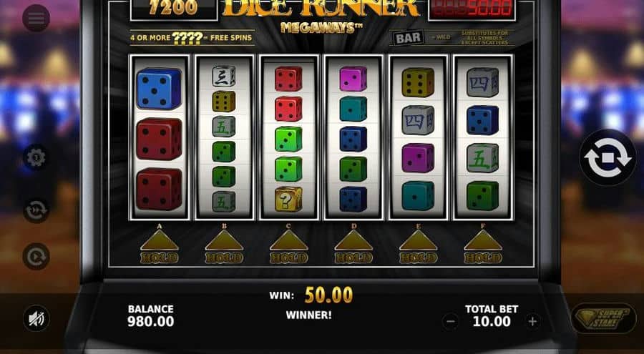Screen dimensions: 644x354
Task: Toggle the muted sound speaker icon
Action: click(x=36, y=319)
